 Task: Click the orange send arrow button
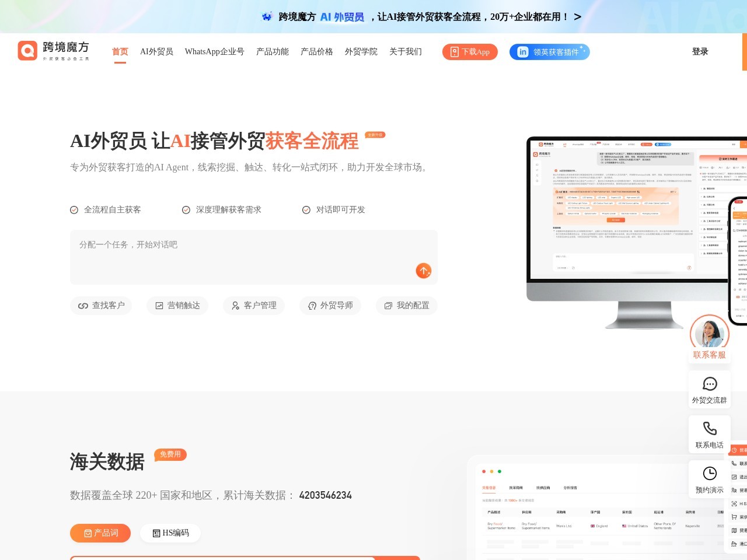(x=424, y=271)
